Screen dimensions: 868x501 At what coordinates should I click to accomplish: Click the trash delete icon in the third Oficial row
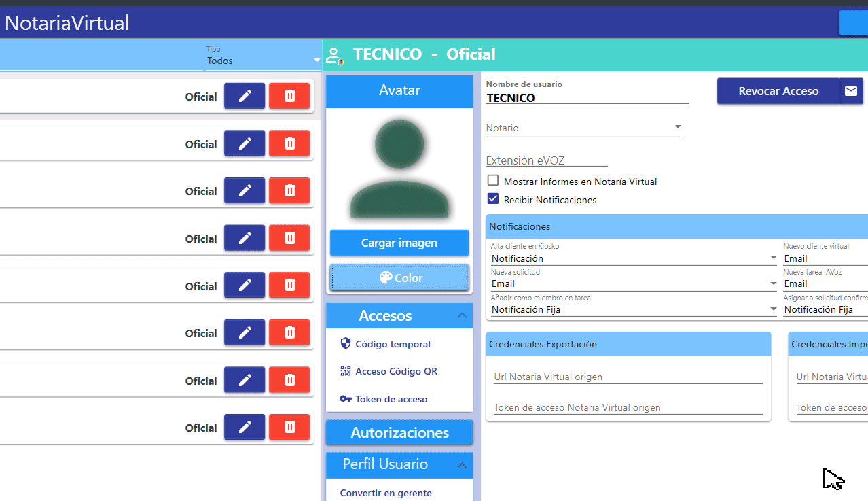point(289,191)
